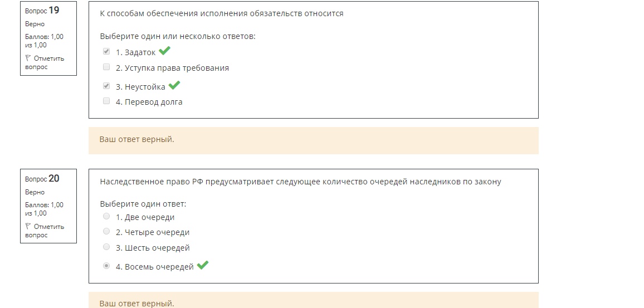
Task: Check the Перевод долга checkbox
Action: [106, 101]
